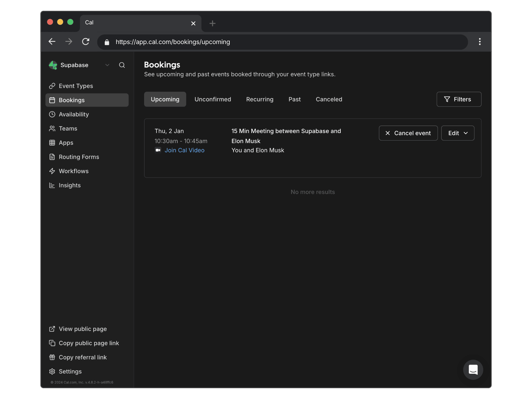Click the X icon in Cancel event
The height and width of the screenshot is (399, 532).
pyautogui.click(x=388, y=133)
